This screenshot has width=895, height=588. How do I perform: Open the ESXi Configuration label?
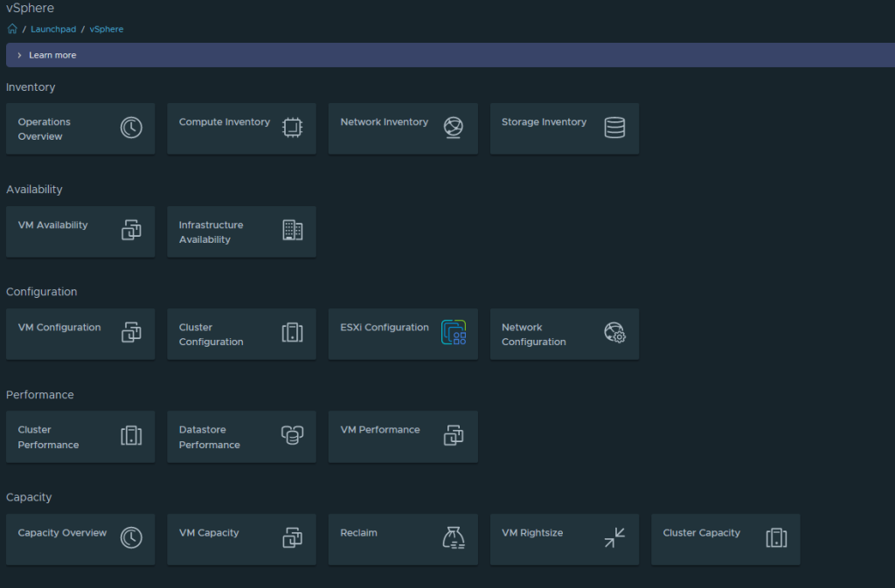[x=385, y=328]
